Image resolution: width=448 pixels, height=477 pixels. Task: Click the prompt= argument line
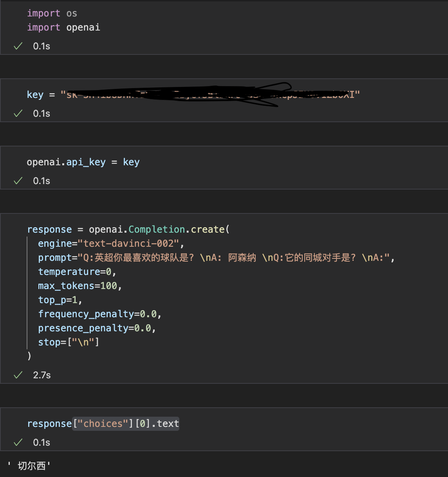(x=217, y=258)
